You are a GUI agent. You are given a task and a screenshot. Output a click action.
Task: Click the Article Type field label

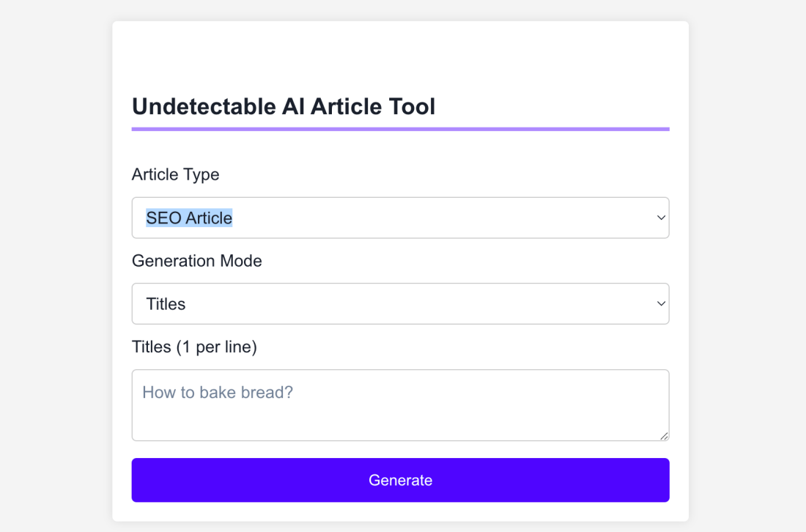(175, 174)
